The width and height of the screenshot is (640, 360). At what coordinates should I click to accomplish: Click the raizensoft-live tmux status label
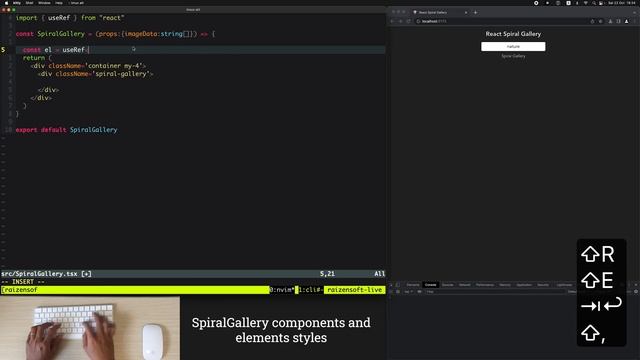[x=355, y=290]
